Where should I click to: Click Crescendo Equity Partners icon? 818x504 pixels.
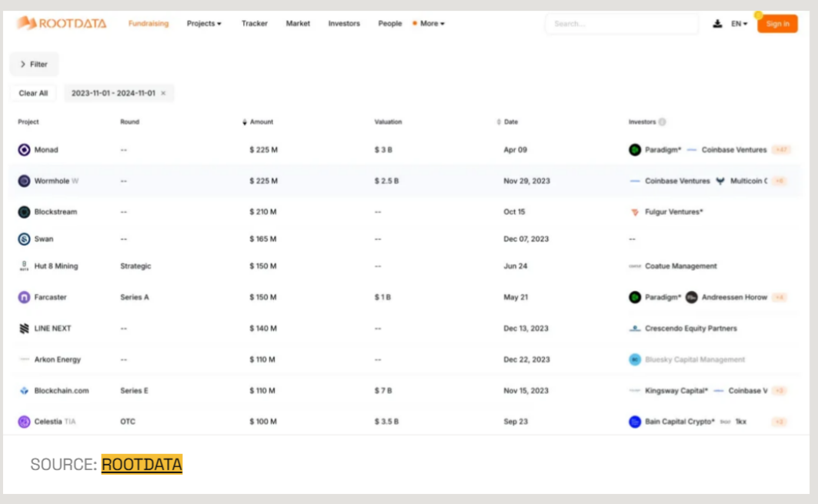(635, 328)
